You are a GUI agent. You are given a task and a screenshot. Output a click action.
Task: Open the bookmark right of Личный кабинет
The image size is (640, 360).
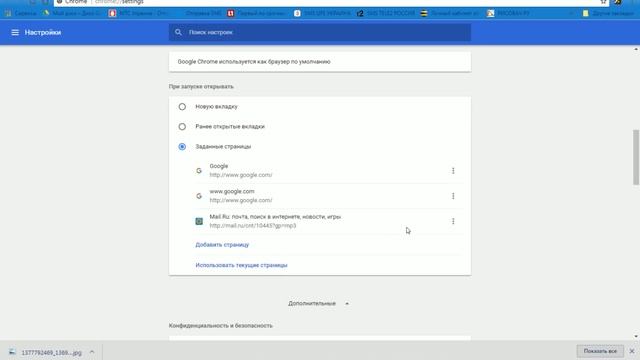point(509,13)
